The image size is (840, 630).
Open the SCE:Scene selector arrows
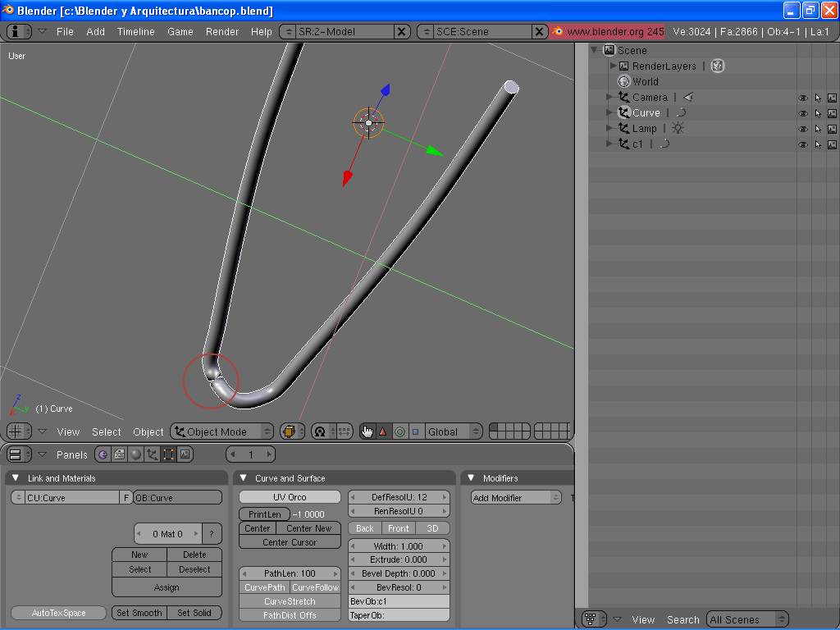click(x=427, y=32)
